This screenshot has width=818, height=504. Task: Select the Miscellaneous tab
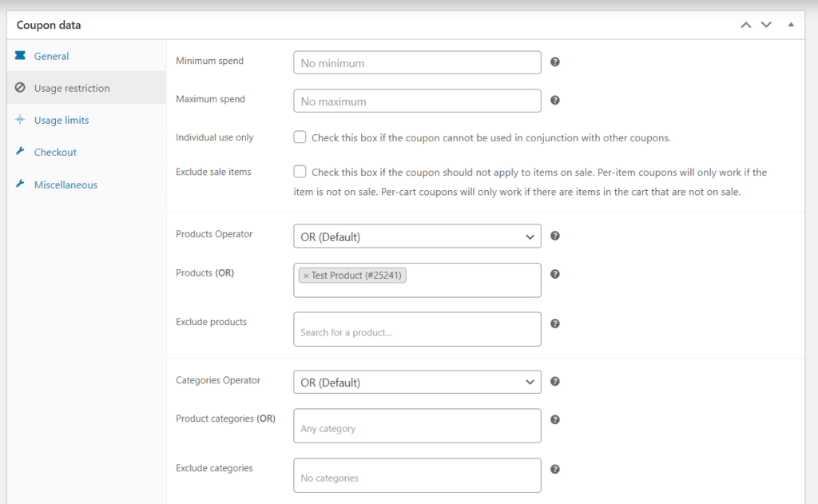click(66, 185)
